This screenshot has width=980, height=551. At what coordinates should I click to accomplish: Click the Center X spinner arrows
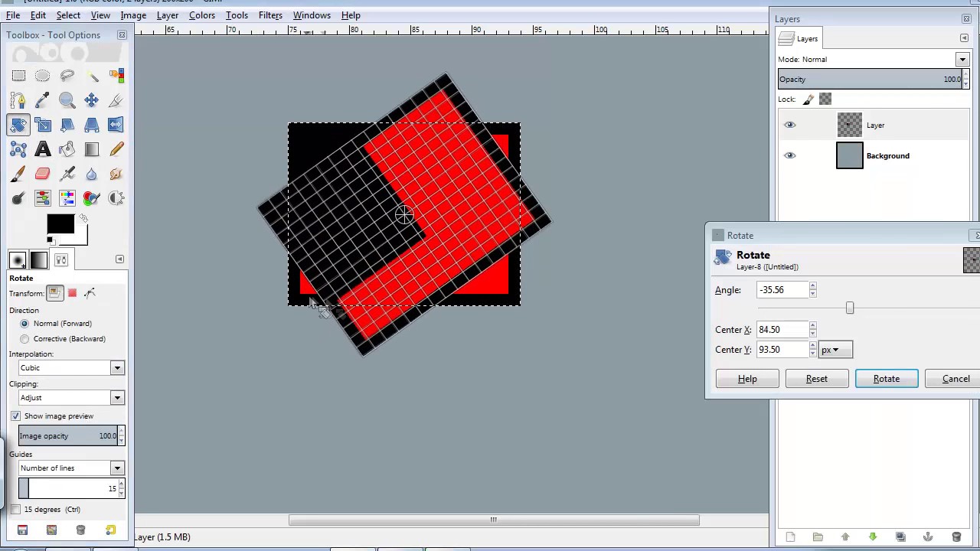812,330
